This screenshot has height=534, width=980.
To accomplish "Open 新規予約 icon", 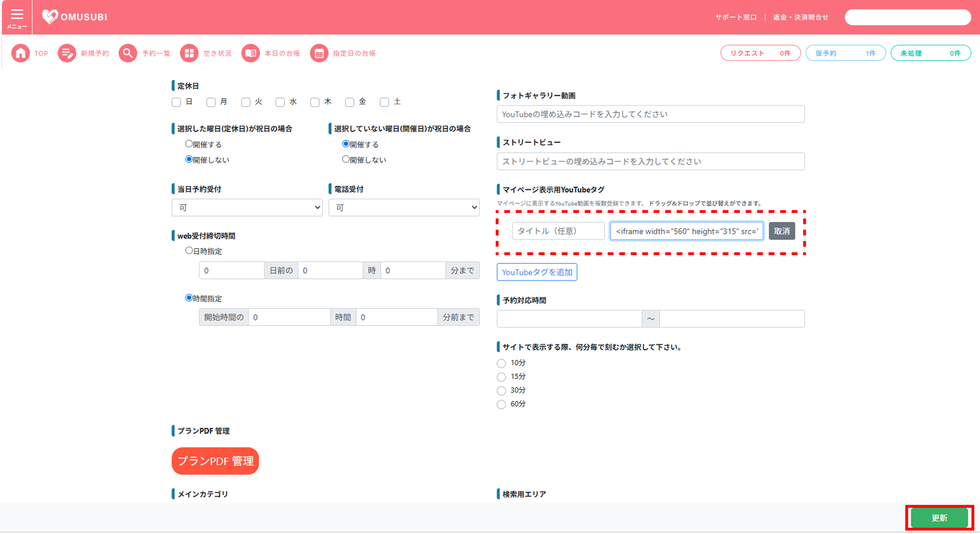I will [x=67, y=53].
